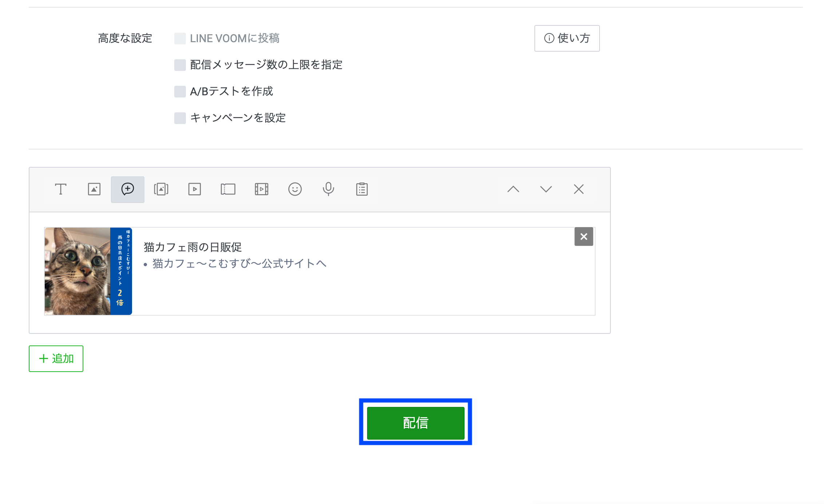824x504 pixels.
Task: Pick the coupon message icon
Action: 228,189
